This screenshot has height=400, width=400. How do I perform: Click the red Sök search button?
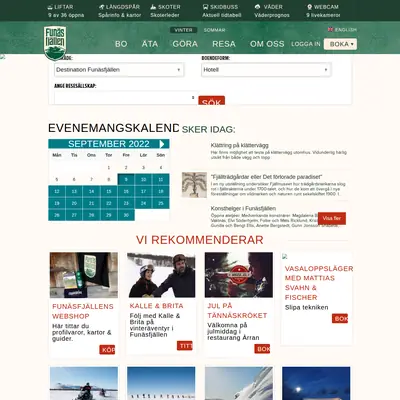point(212,100)
